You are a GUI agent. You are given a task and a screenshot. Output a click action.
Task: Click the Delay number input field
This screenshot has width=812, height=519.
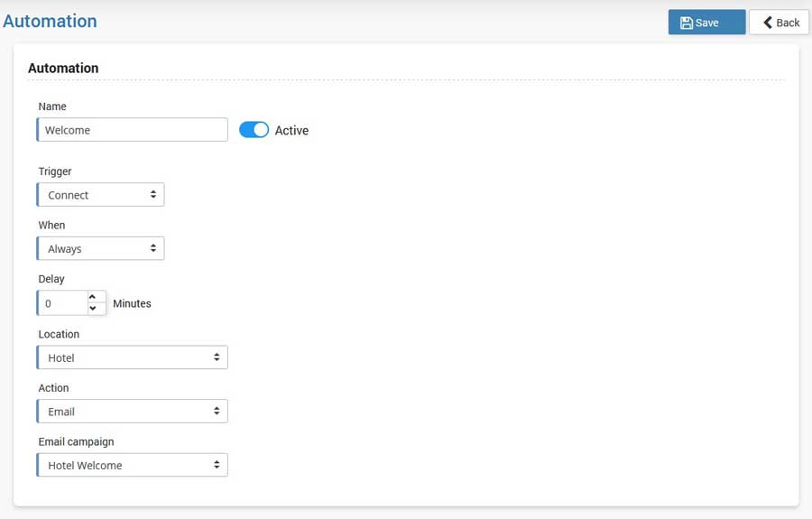pos(63,303)
